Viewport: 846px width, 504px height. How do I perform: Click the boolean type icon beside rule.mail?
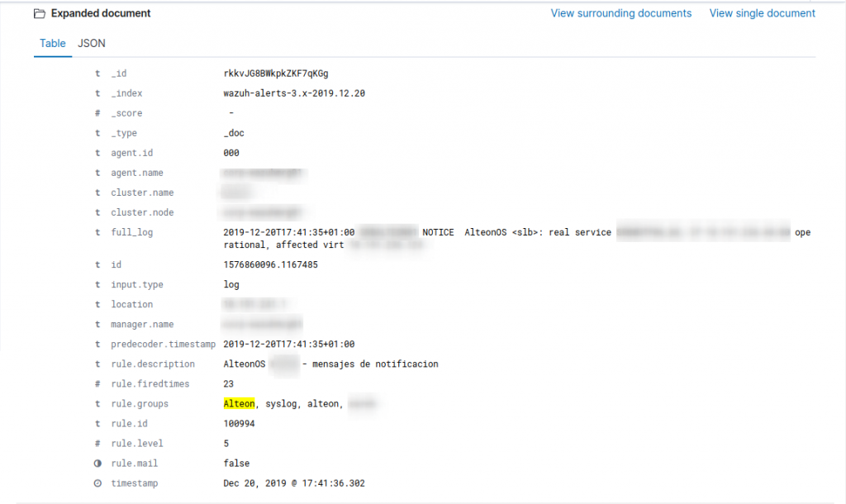[x=97, y=464]
